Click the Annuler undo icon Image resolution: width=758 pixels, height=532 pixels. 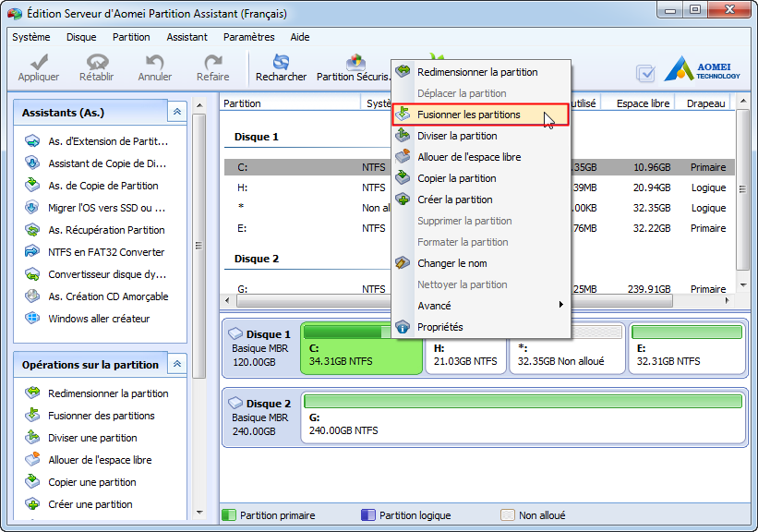(155, 62)
